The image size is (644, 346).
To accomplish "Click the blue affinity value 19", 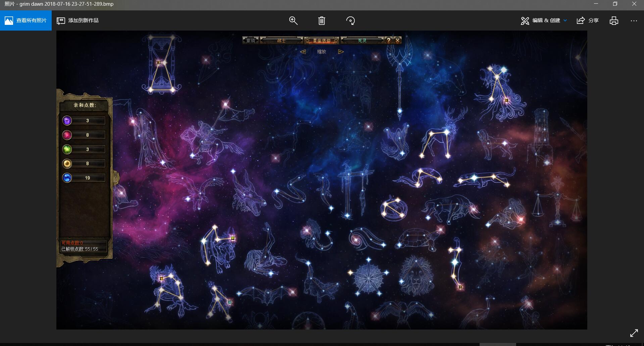I will click(88, 178).
